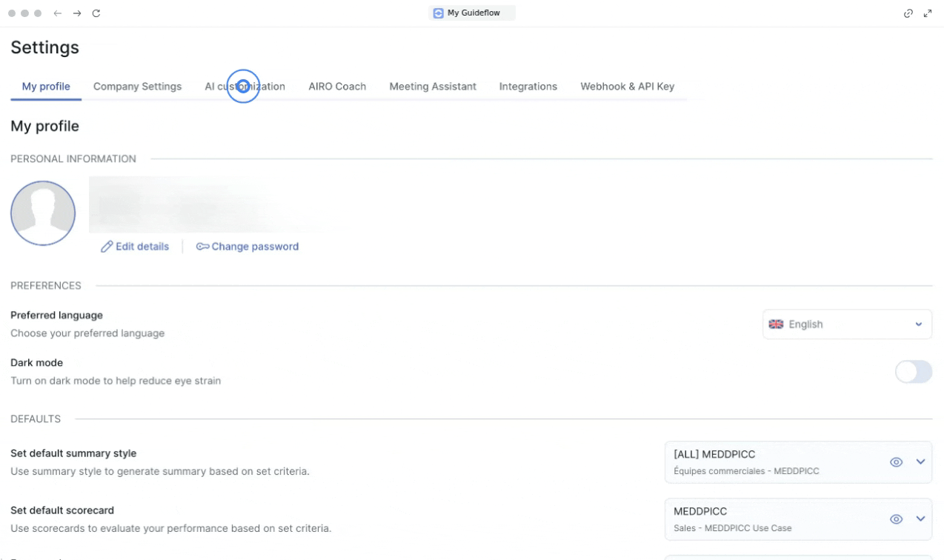Viewport: 944px width, 560px height.
Task: Click the Change password link
Action: point(247,247)
